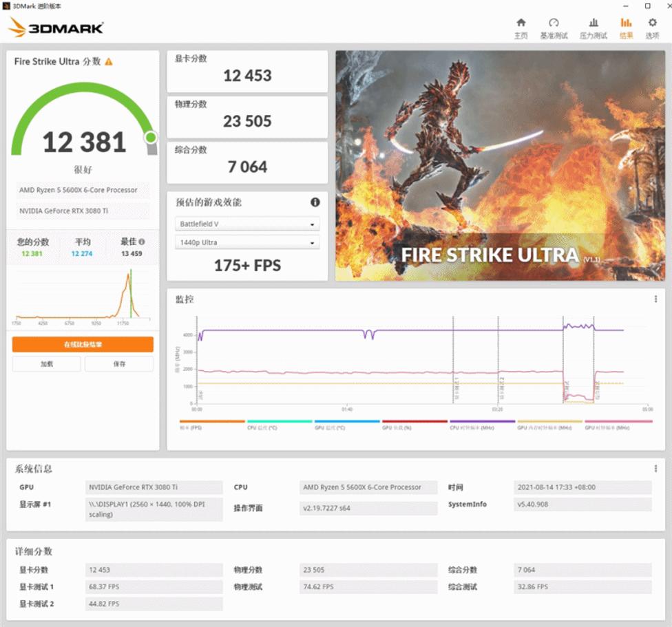Open the Results (结果) tab
Screen dimensions: 672x627
tap(626, 29)
